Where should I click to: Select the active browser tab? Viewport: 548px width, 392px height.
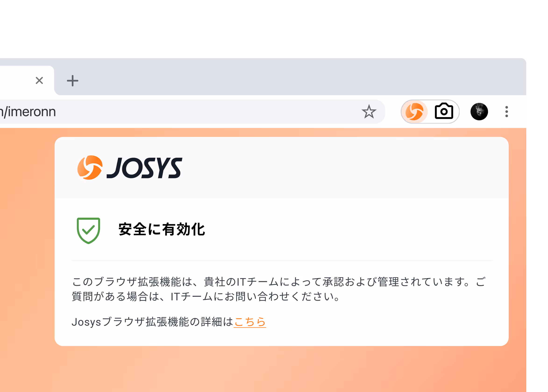click(27, 80)
